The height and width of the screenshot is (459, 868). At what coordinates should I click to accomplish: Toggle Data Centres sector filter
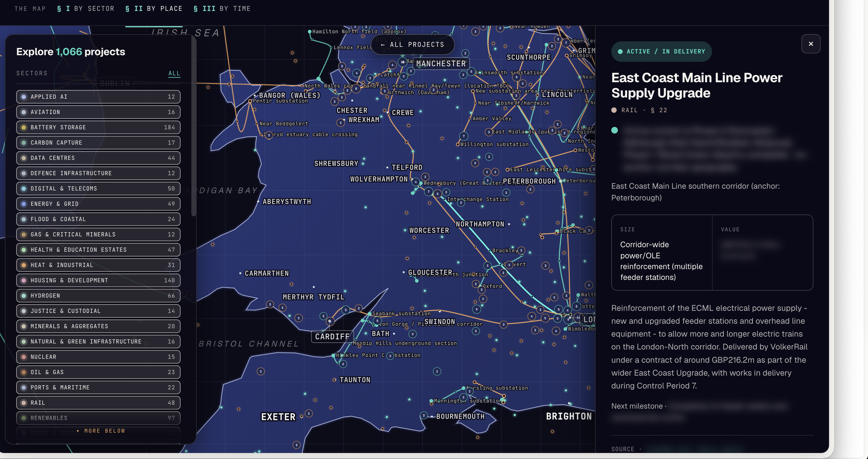(x=98, y=158)
